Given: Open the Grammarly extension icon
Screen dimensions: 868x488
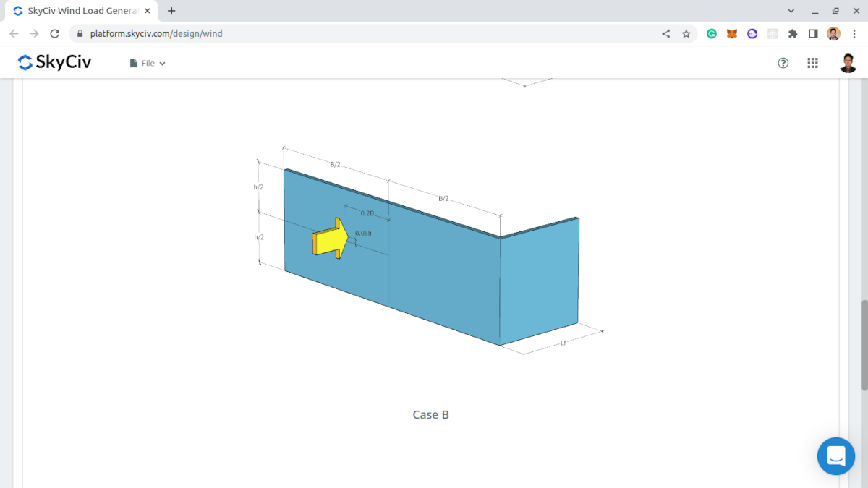Looking at the screenshot, I should pyautogui.click(x=712, y=33).
